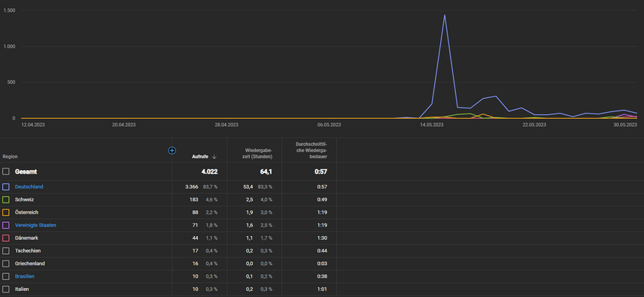644x297 pixels.
Task: Enable the Brasilien checkbox
Action: point(6,276)
